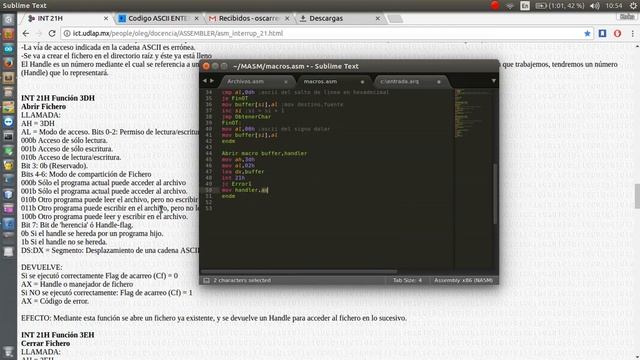Launch Firefox from the Ubuntu dock

[8, 63]
